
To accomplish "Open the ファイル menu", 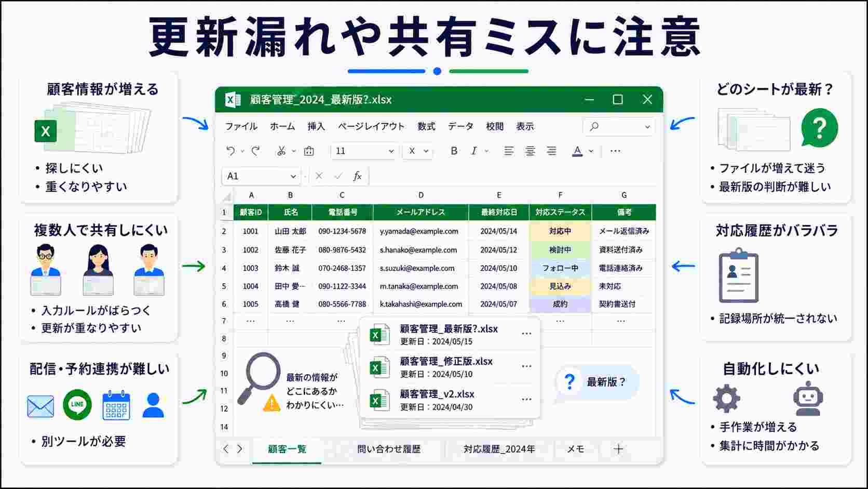I will 241,126.
